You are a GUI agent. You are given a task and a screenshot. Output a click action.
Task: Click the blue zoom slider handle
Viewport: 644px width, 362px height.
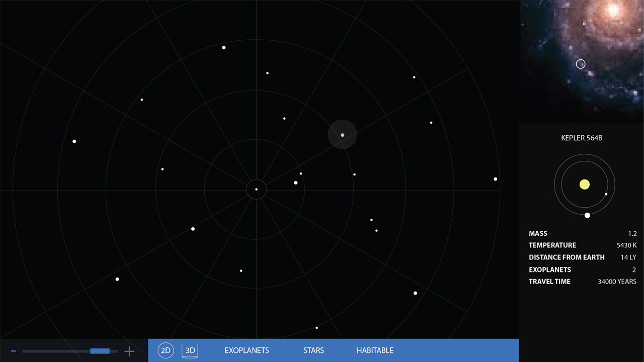[x=100, y=351]
